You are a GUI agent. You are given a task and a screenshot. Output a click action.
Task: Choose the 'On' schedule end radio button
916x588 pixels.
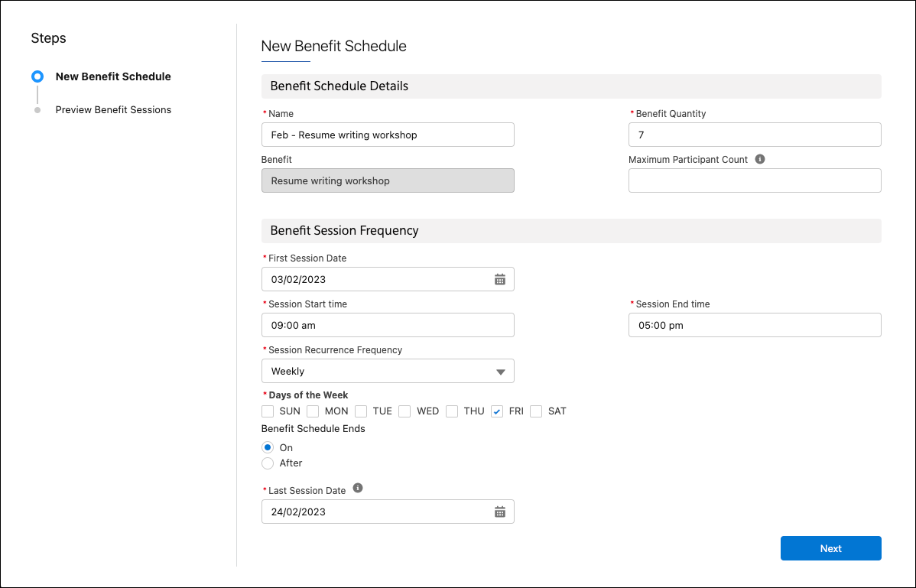click(x=268, y=447)
